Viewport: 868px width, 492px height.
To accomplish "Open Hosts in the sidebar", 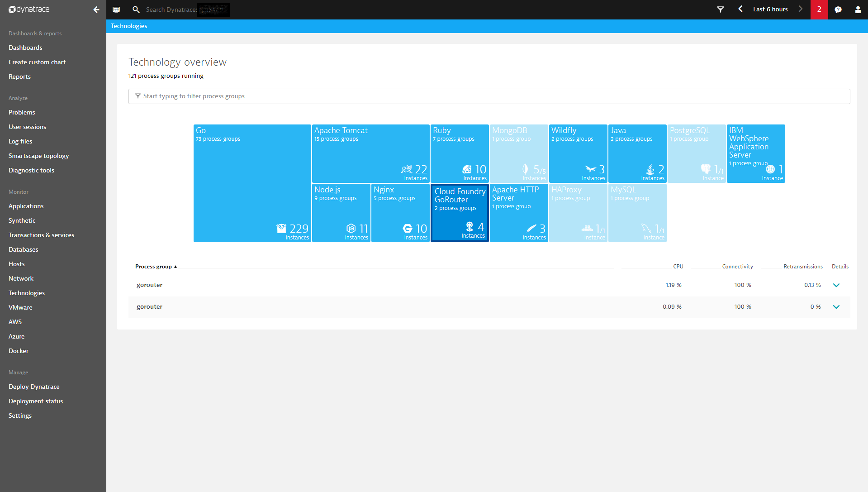I will 17,264.
